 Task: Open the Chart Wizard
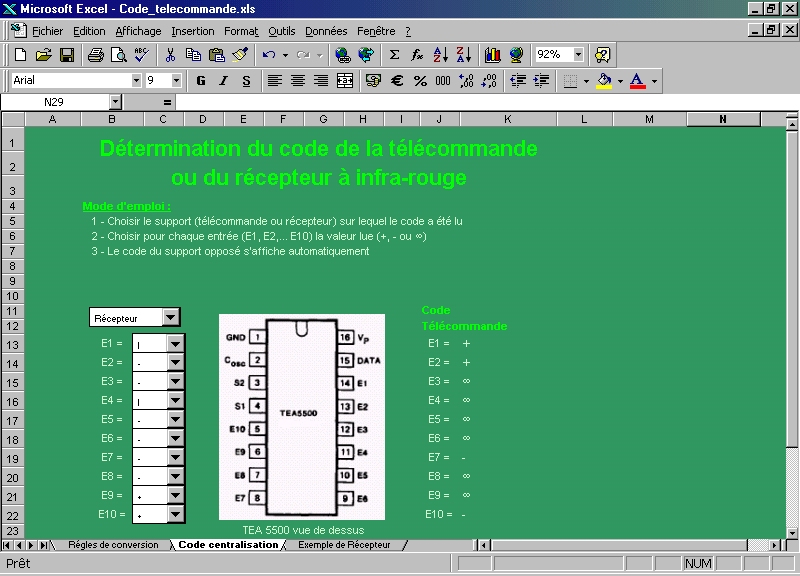tap(492, 55)
